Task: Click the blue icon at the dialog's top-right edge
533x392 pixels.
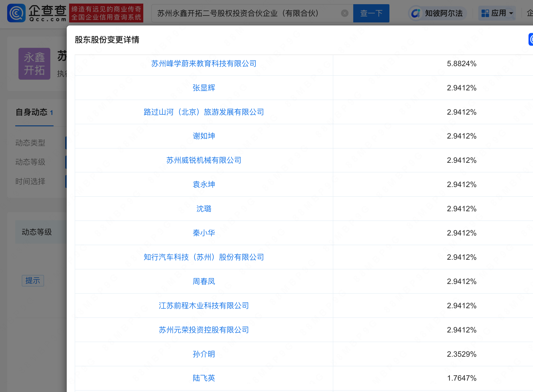Action: (x=531, y=39)
